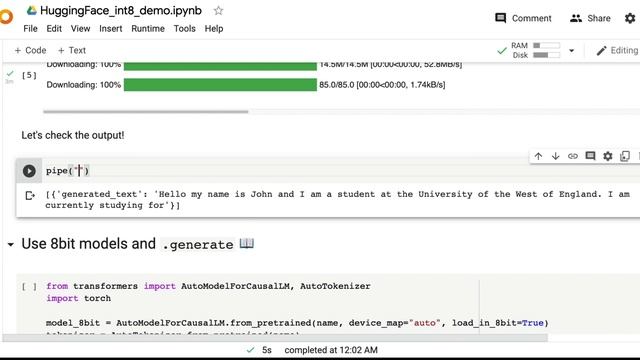Click the '85.0/85.0' download stats text

point(382,84)
